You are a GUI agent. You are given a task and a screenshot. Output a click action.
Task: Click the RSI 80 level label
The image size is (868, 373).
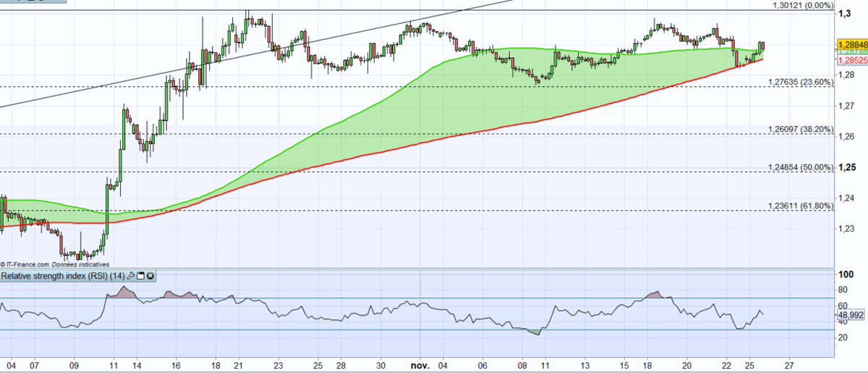click(x=843, y=290)
